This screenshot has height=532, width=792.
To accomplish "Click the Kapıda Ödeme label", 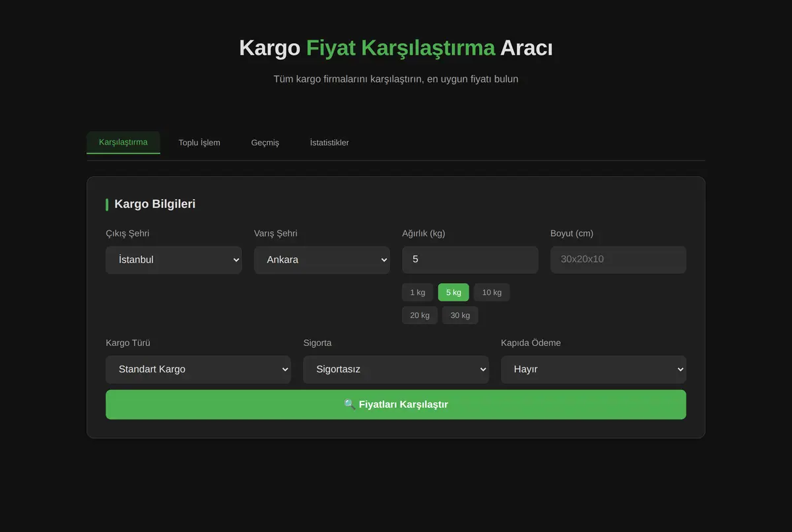I will 531,343.
